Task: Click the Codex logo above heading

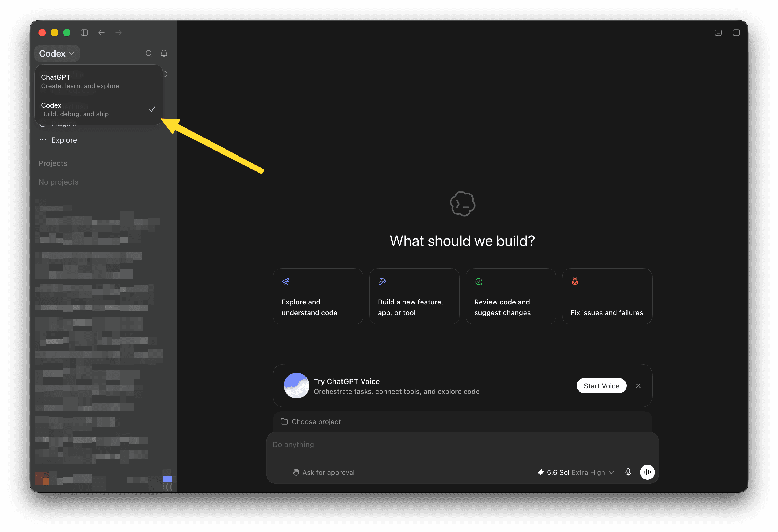Action: (x=462, y=204)
